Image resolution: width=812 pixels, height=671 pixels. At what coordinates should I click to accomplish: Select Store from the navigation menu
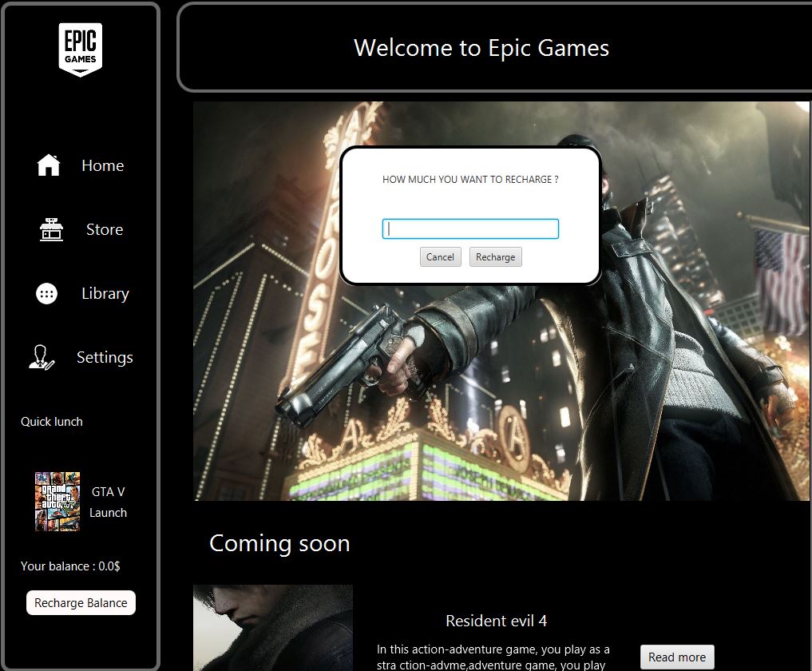104,230
